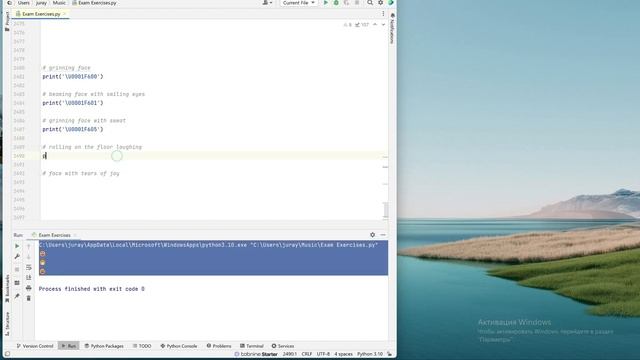Image resolution: width=640 pixels, height=360 pixels.
Task: Open Run panel settings gear
Action: pyautogui.click(x=372, y=235)
